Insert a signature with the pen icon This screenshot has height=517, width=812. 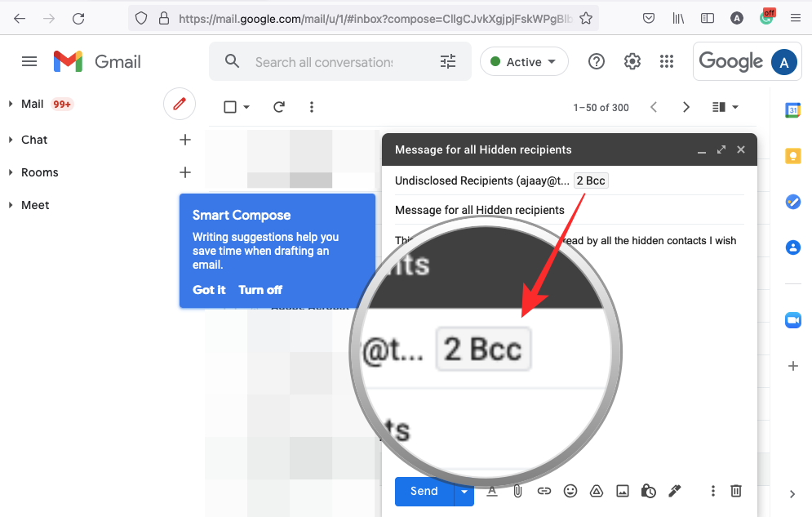[x=675, y=491]
